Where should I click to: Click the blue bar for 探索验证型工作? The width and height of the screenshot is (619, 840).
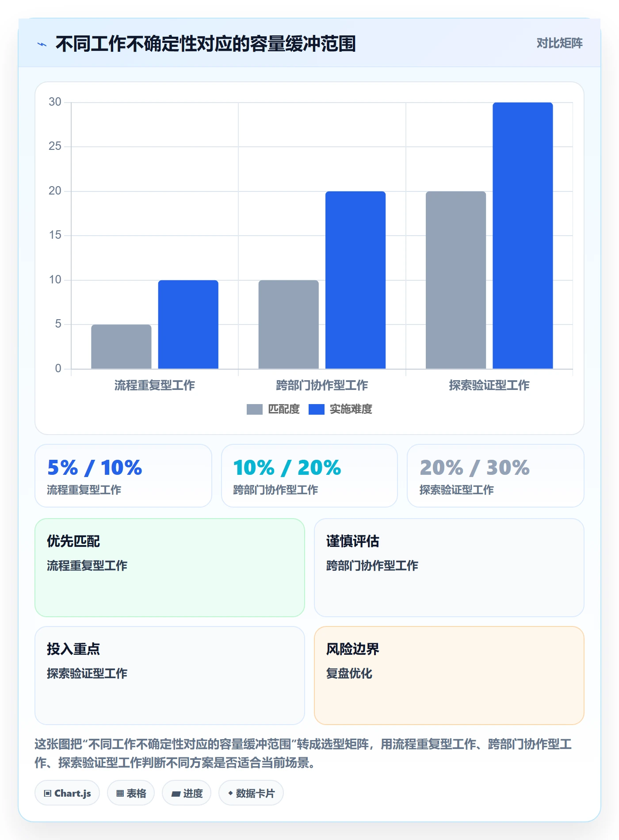pyautogui.click(x=523, y=236)
